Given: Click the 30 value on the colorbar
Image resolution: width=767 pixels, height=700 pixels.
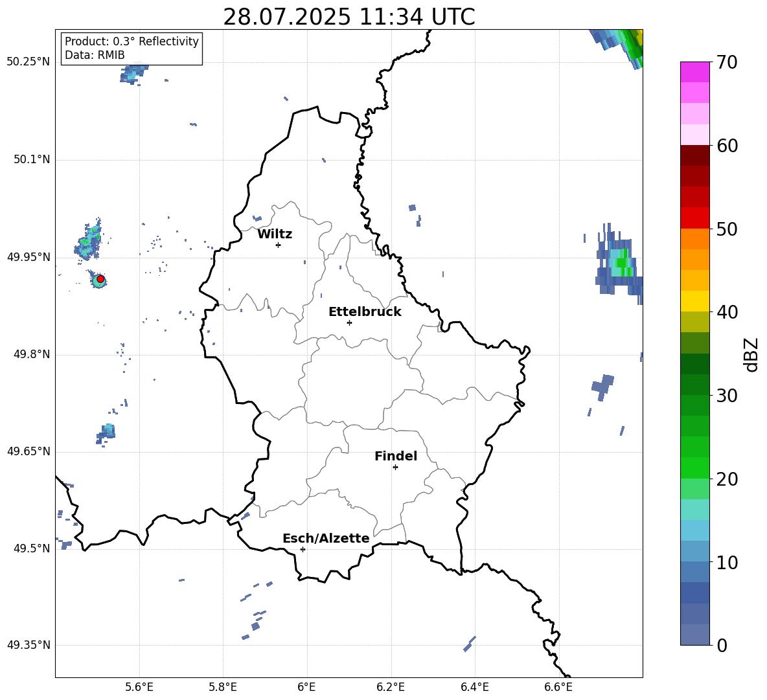Looking at the screenshot, I should point(727,396).
